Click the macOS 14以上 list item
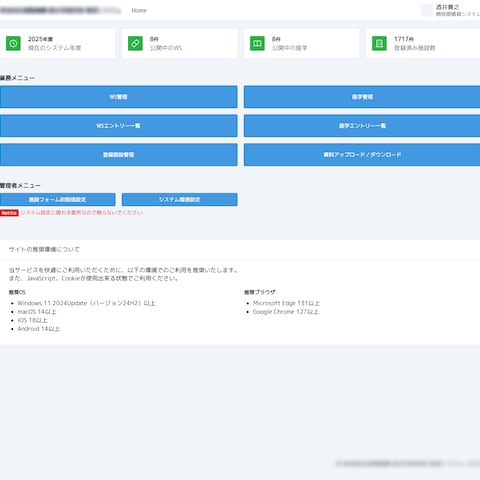Viewport: 480px width, 480px height. [x=37, y=312]
